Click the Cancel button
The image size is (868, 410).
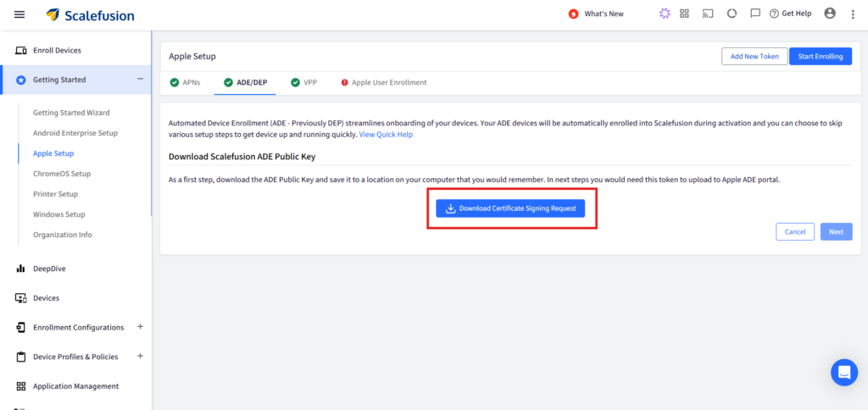click(x=795, y=232)
